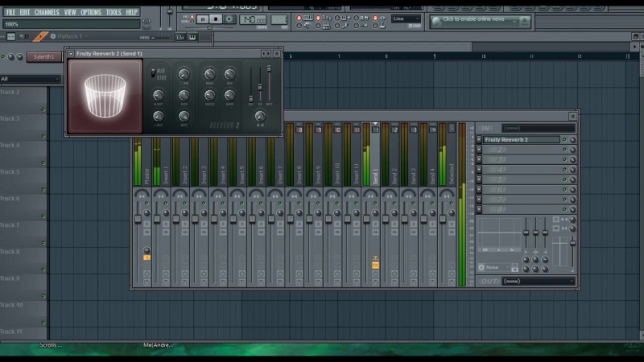Pause playback with the transport pause button

(x=203, y=19)
